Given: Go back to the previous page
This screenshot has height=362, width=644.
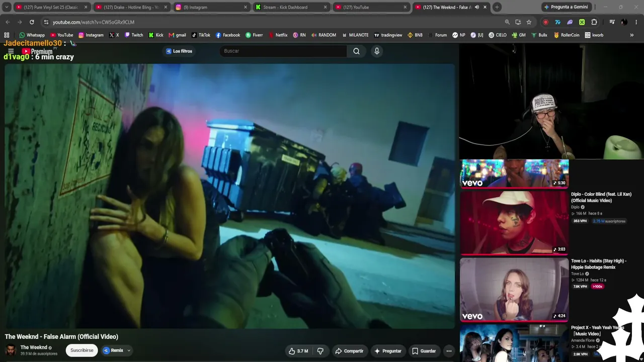Looking at the screenshot, I should click(x=8, y=22).
